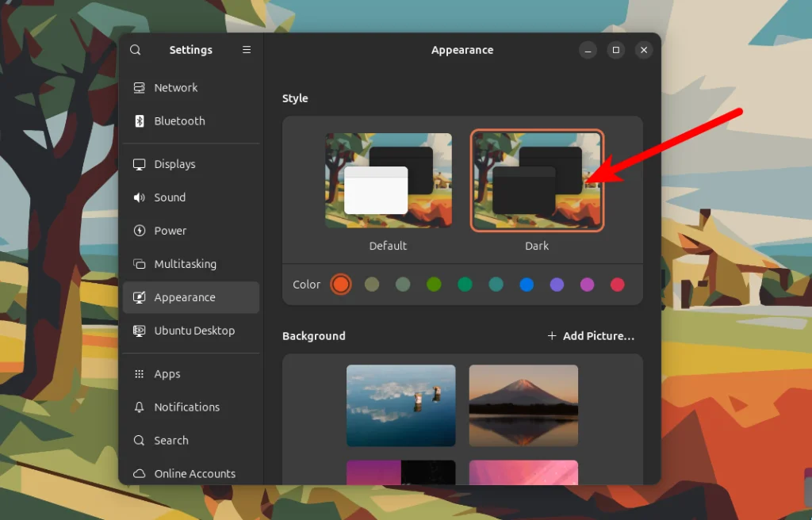Select Apps in the sidebar

click(167, 373)
